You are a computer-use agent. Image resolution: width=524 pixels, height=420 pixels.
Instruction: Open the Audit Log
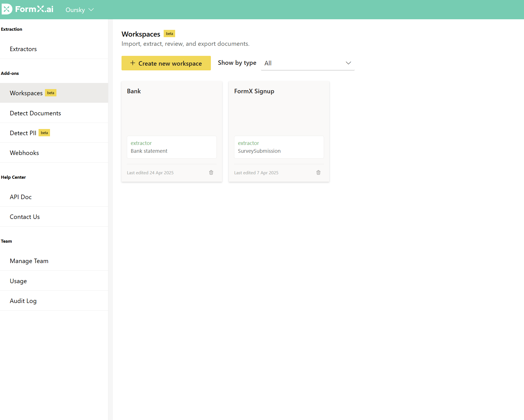pyautogui.click(x=54, y=301)
